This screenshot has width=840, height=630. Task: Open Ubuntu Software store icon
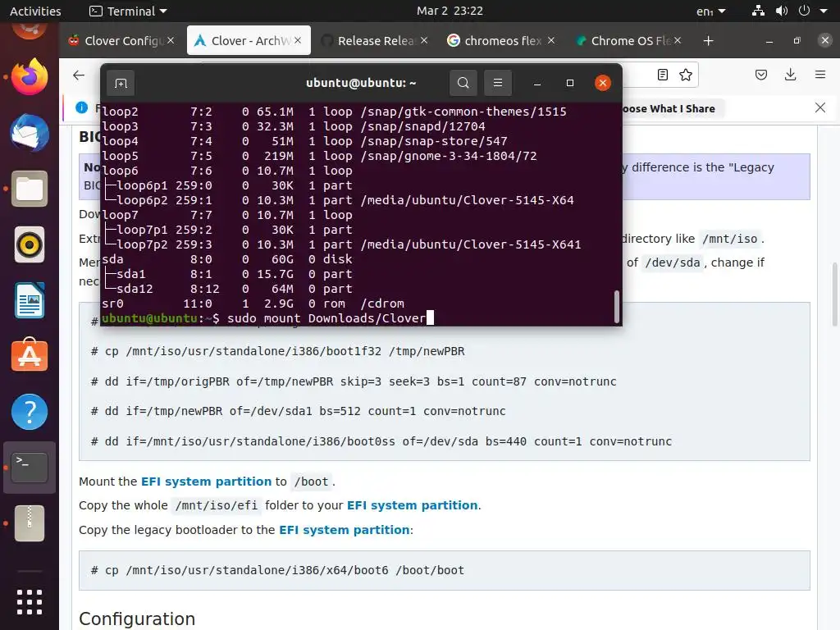tap(30, 356)
